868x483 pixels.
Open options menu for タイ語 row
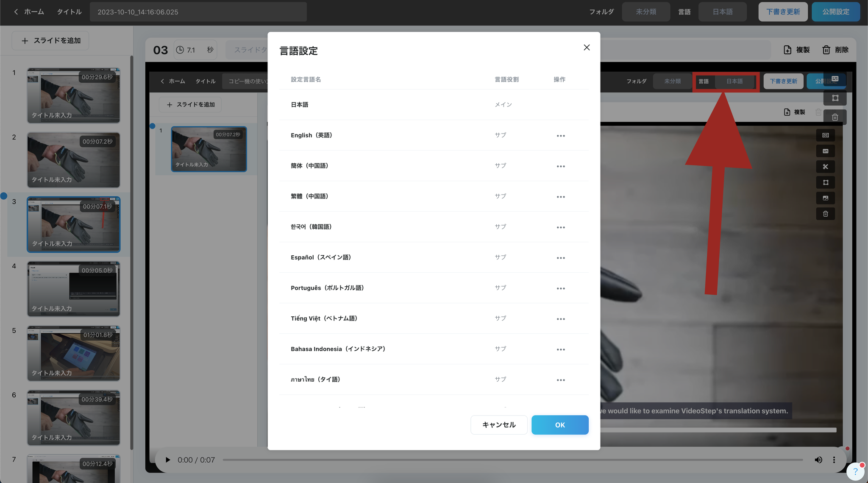pyautogui.click(x=561, y=380)
